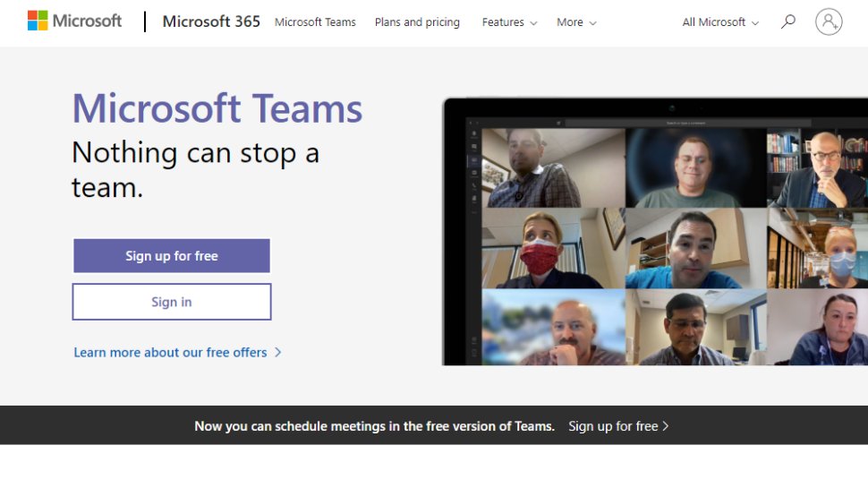Expand the More dropdown menu

(576, 22)
